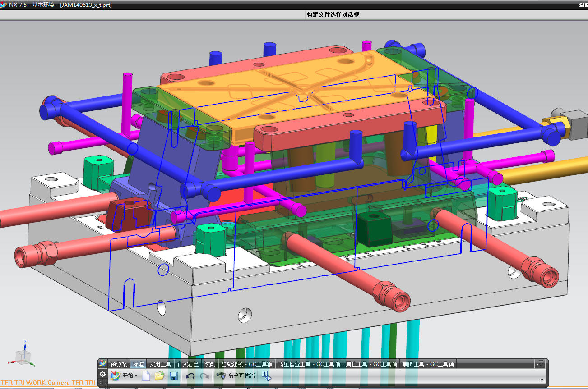Open the 质量检查工具 - GC工具箱 tab

click(x=309, y=364)
